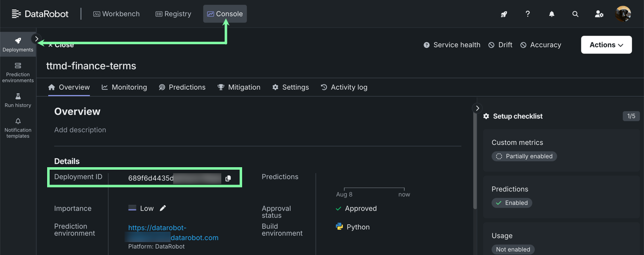Collapse the Setup checklist panel
Screen dimensions: 644x255
click(x=477, y=108)
